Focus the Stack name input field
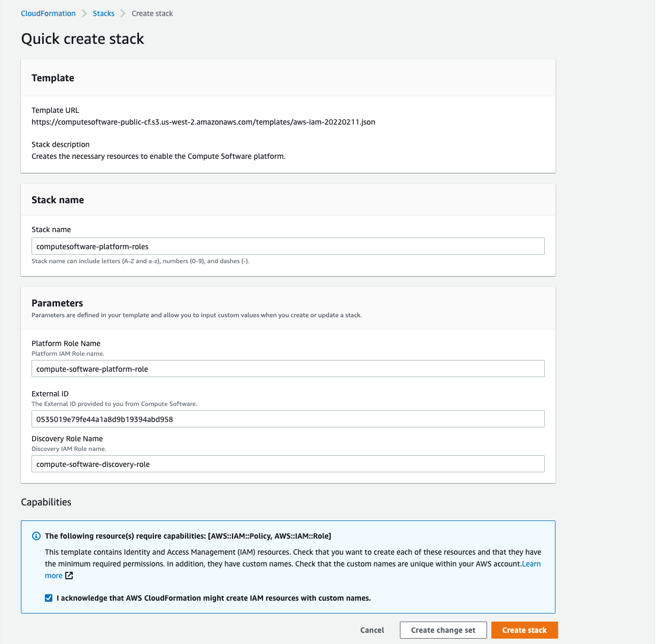The image size is (656, 644). tap(288, 247)
